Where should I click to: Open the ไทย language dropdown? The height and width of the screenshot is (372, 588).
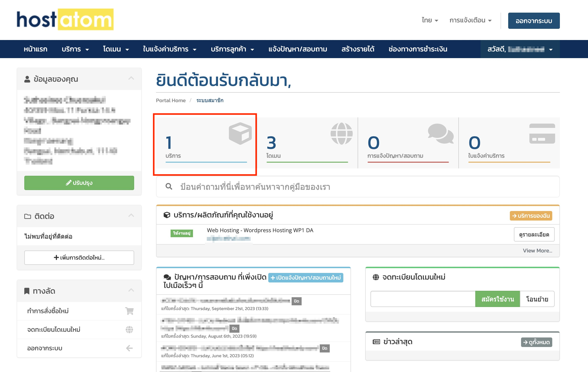[x=430, y=20]
